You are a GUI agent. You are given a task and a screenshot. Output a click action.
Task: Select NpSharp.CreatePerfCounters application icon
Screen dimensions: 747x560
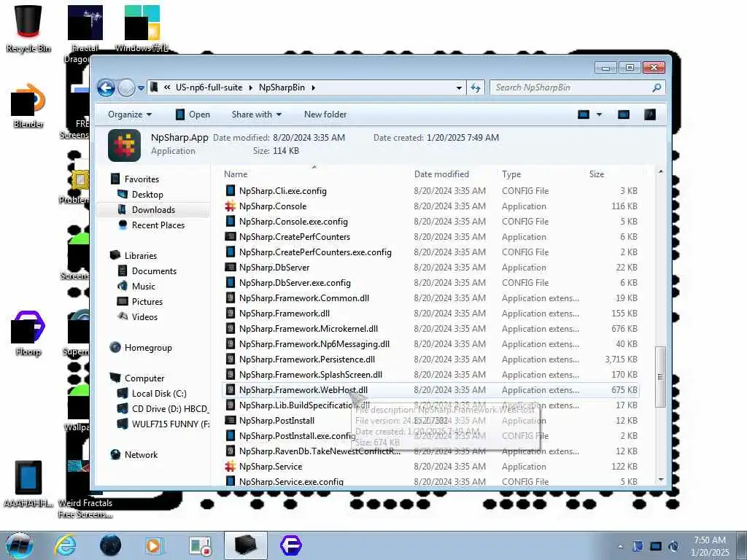tap(230, 237)
